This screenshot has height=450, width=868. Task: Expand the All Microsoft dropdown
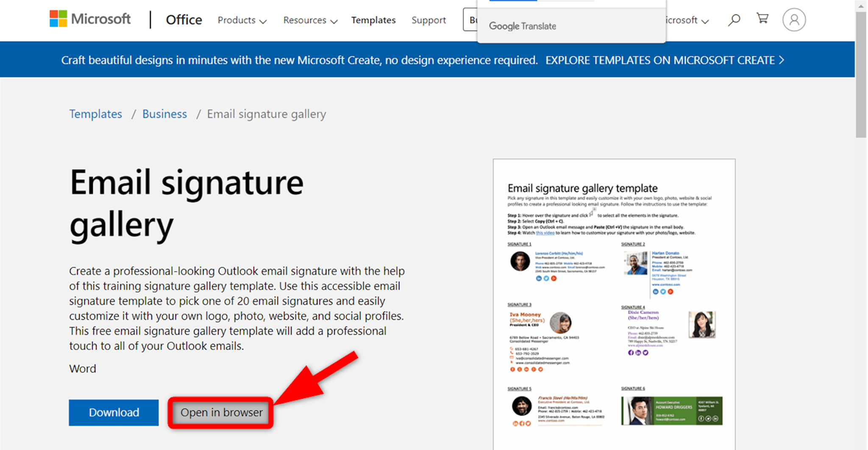pyautogui.click(x=687, y=20)
